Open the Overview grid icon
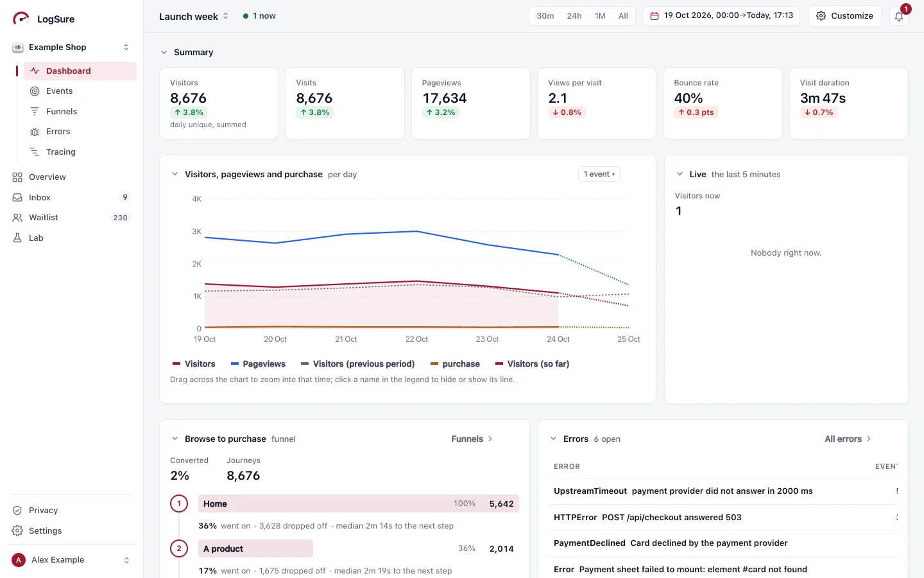The width and height of the screenshot is (924, 578). 17,177
